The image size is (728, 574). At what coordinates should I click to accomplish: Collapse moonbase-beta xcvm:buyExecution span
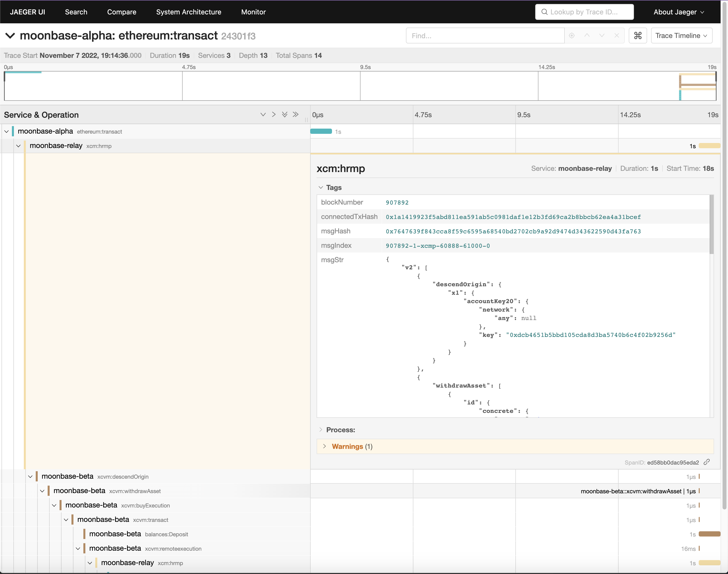point(54,505)
